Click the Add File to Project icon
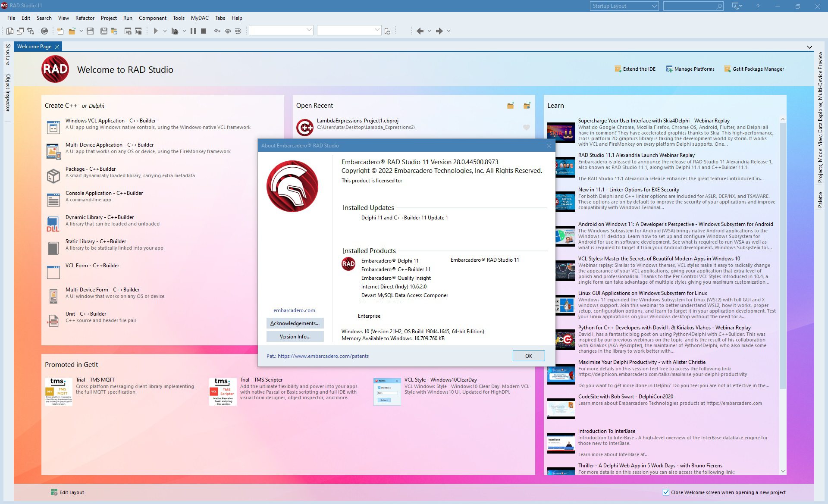This screenshot has width=828, height=504. [x=128, y=31]
